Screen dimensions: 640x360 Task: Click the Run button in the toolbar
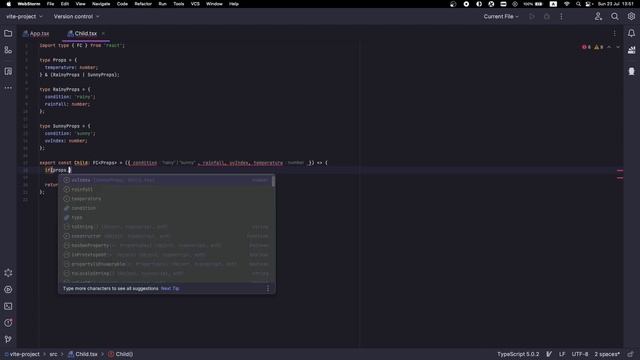pyautogui.click(x=532, y=17)
